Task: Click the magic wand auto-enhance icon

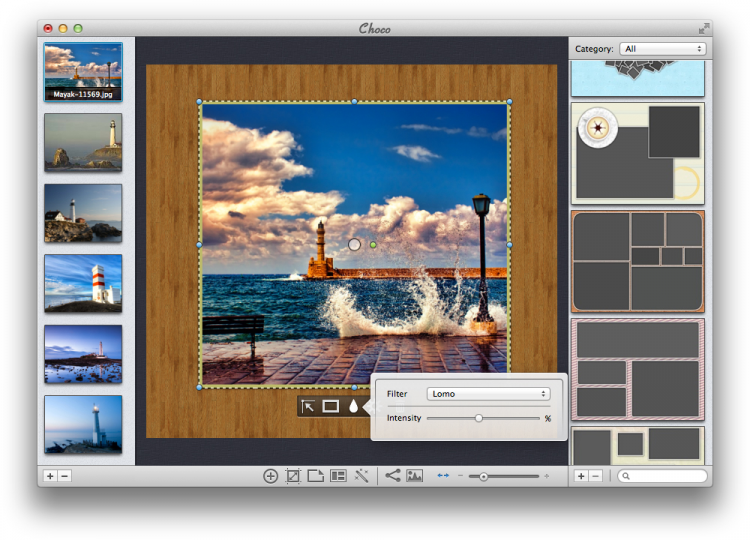Action: [x=361, y=476]
